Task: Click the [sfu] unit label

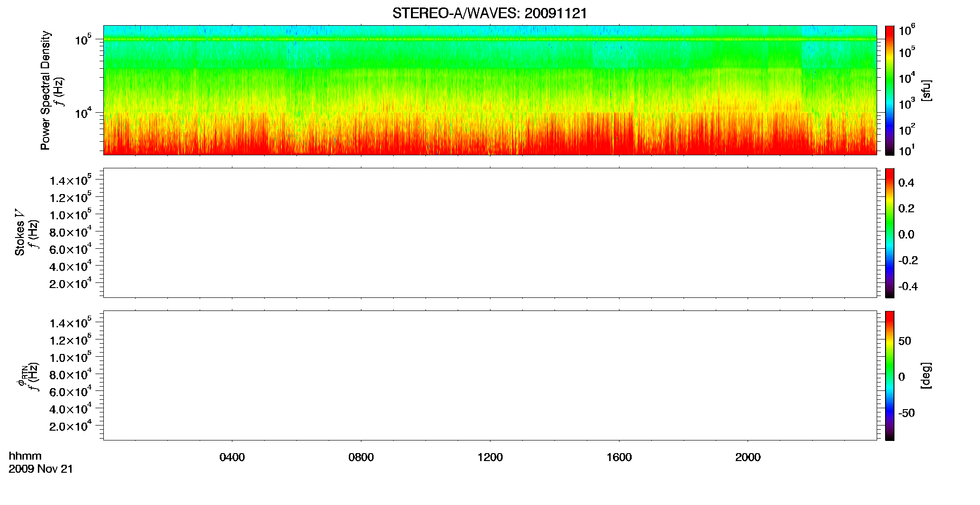Action: 926,90
